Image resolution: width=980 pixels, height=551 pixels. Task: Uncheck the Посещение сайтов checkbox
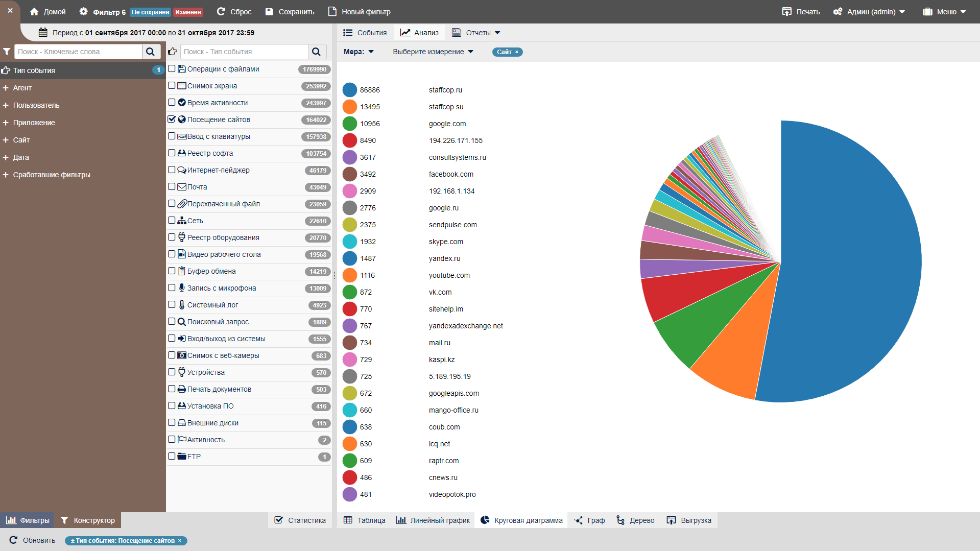coord(172,119)
